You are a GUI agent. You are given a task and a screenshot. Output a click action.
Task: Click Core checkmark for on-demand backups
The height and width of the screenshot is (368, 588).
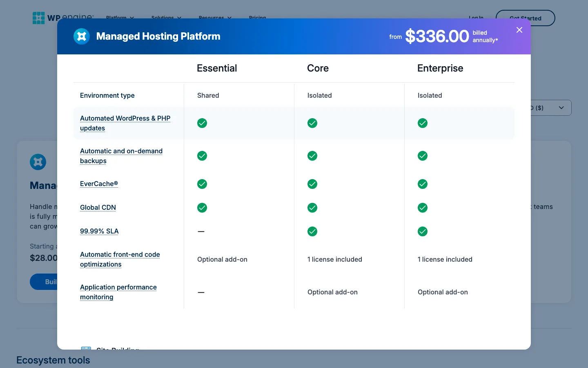[x=312, y=156]
